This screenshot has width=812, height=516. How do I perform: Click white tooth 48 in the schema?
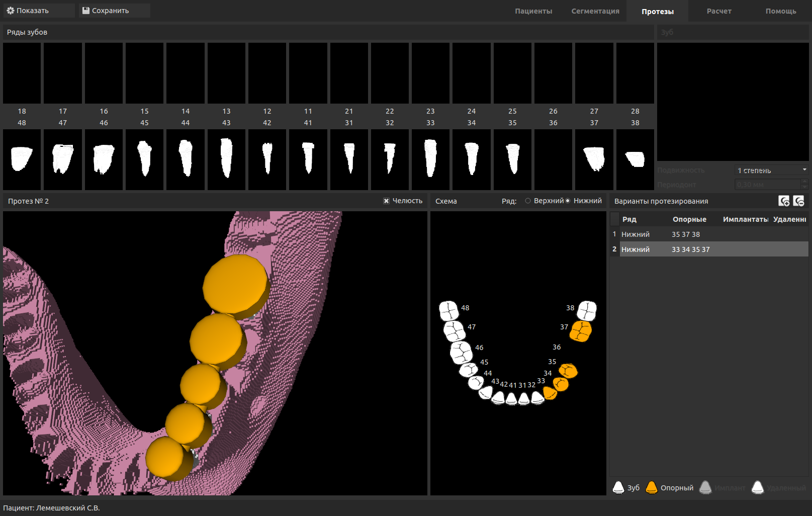(448, 310)
